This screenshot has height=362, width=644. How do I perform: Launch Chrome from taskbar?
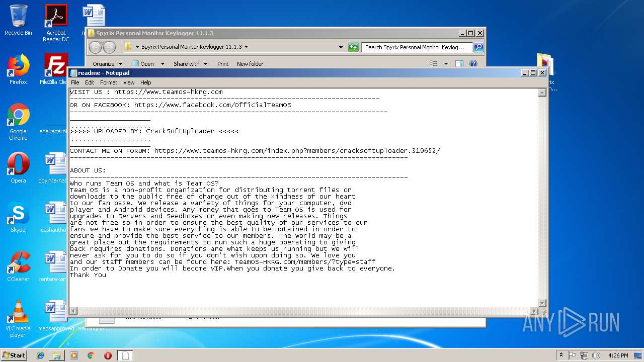(91, 355)
